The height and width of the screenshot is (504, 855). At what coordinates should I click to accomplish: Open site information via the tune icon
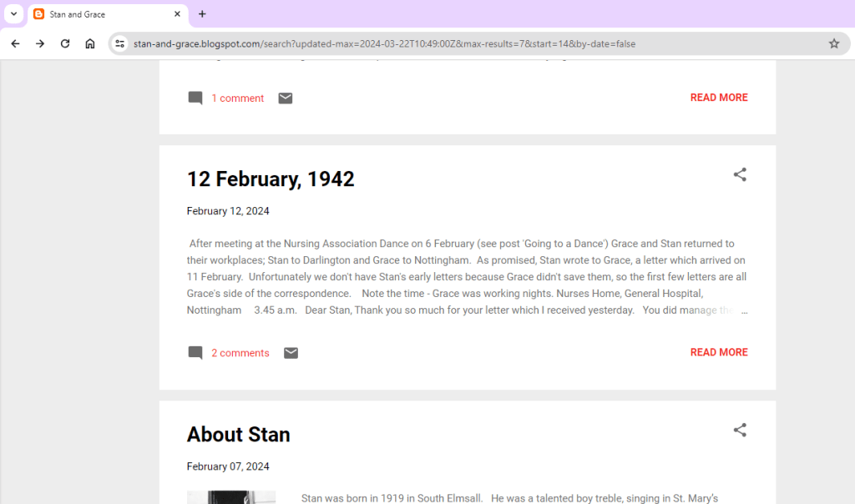119,43
